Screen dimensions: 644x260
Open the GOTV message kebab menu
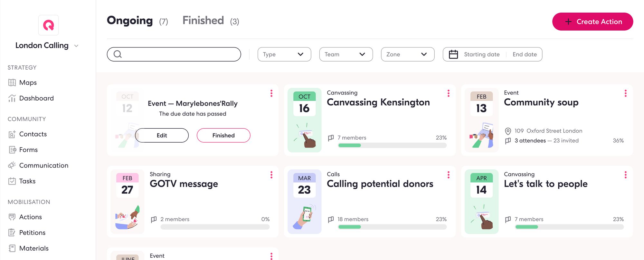pyautogui.click(x=272, y=175)
